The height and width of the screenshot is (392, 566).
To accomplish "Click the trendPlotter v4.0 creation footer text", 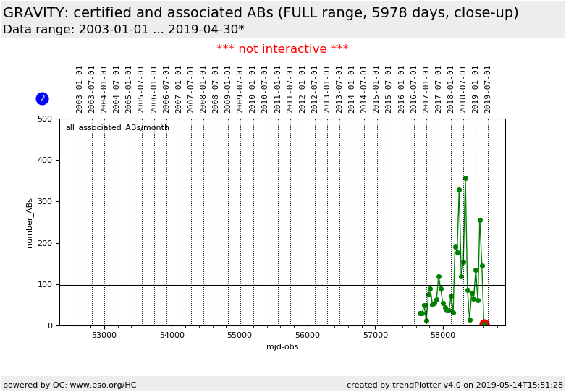I will (x=455, y=385).
